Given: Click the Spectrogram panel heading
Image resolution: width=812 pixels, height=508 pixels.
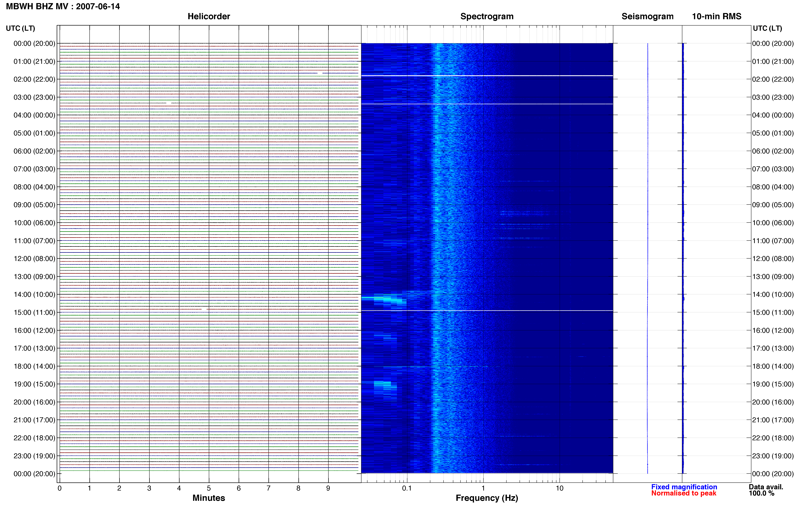Looking at the screenshot, I should [487, 16].
